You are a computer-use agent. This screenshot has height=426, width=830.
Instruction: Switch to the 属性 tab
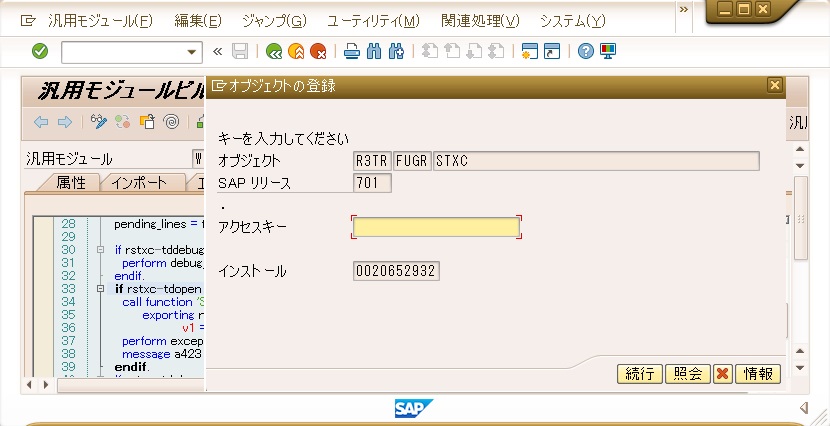[71, 182]
